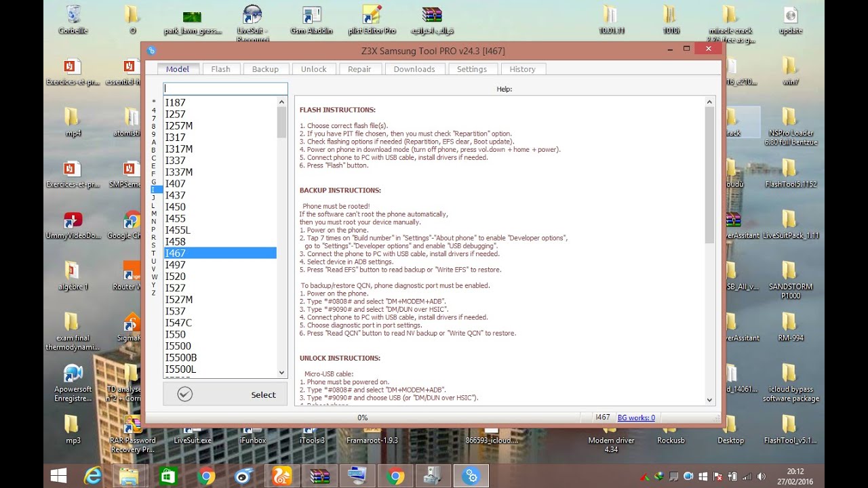
Task: Open the RM-994 folder
Action: coord(789,327)
